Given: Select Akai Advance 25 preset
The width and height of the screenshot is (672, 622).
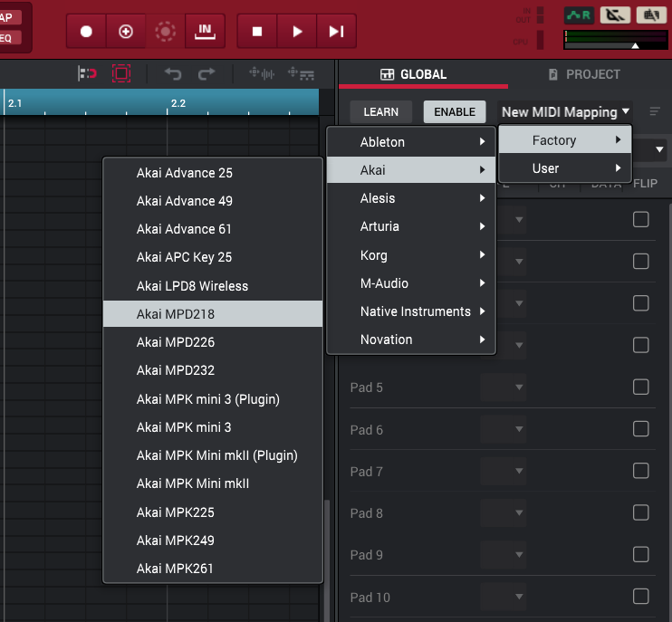Looking at the screenshot, I should tap(213, 173).
